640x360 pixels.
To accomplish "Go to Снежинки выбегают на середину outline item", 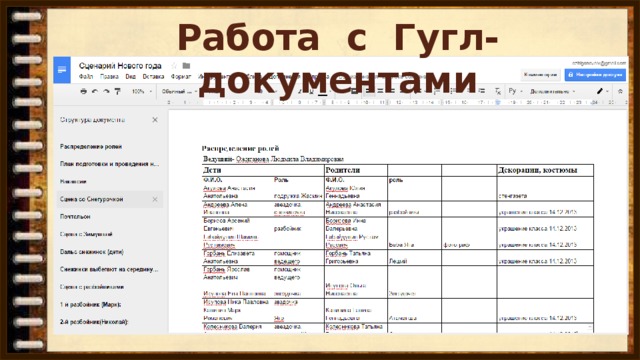I will [x=109, y=269].
